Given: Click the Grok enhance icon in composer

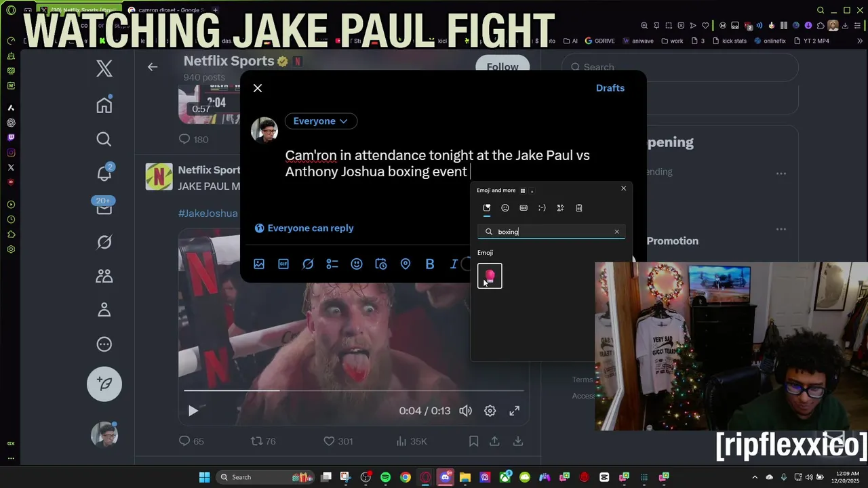Looking at the screenshot, I should (308, 264).
